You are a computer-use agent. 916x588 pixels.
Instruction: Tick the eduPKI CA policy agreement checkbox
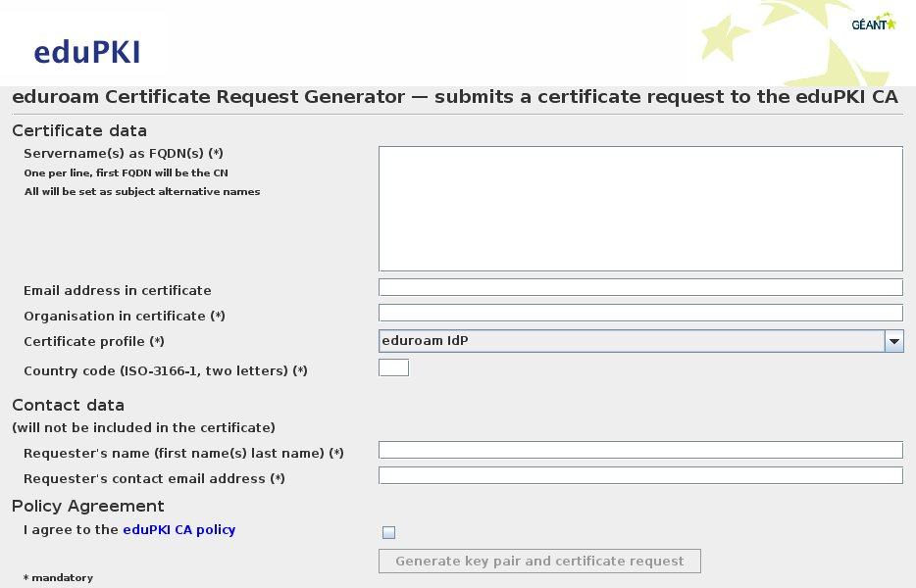[388, 532]
